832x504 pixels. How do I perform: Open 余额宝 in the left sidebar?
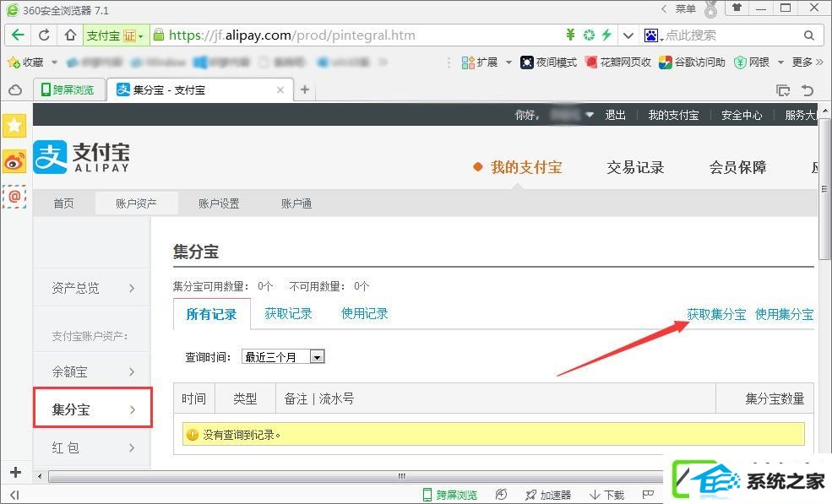click(x=92, y=372)
